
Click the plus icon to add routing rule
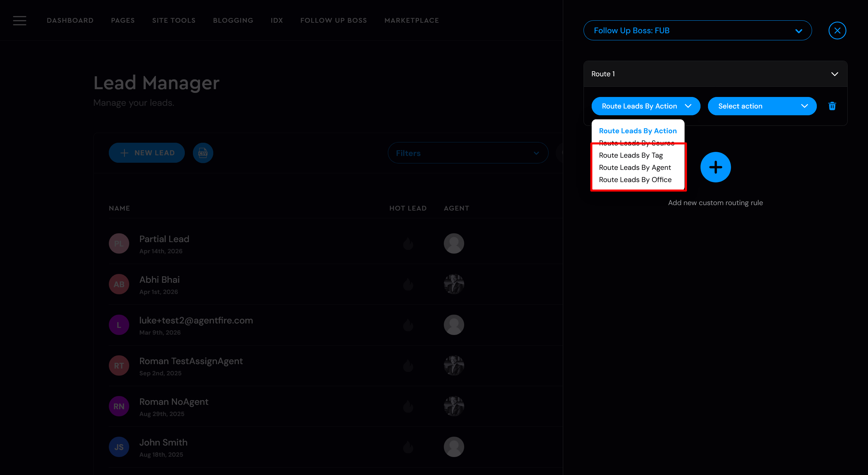(x=715, y=167)
